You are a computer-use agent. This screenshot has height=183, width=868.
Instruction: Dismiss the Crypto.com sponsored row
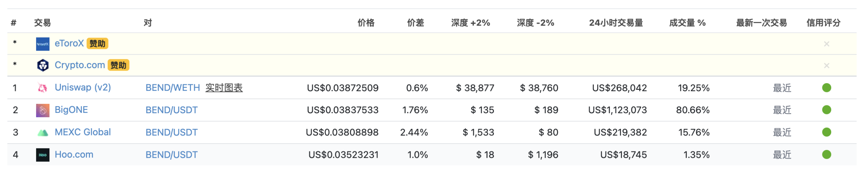(826, 66)
